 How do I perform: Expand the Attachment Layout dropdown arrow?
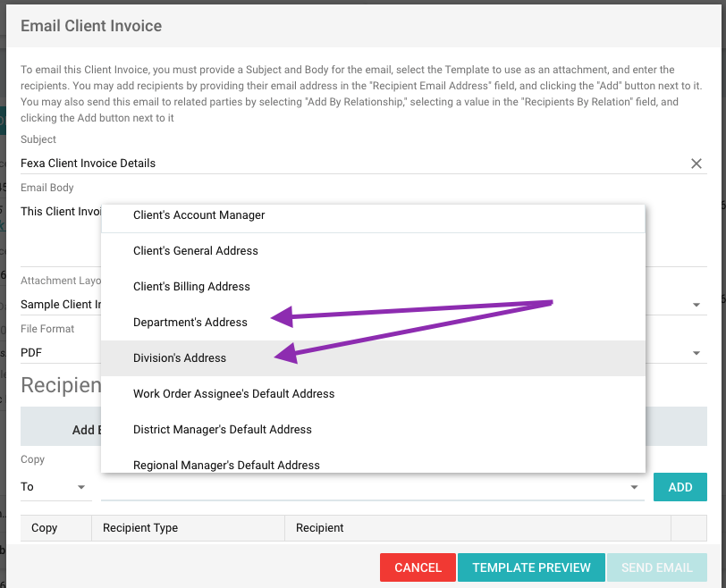[696, 306]
